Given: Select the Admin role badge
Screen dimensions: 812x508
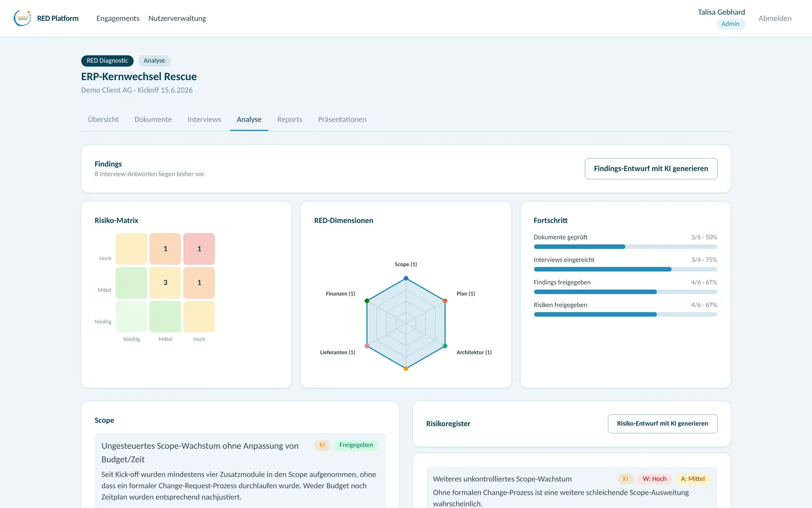Looking at the screenshot, I should (x=730, y=24).
